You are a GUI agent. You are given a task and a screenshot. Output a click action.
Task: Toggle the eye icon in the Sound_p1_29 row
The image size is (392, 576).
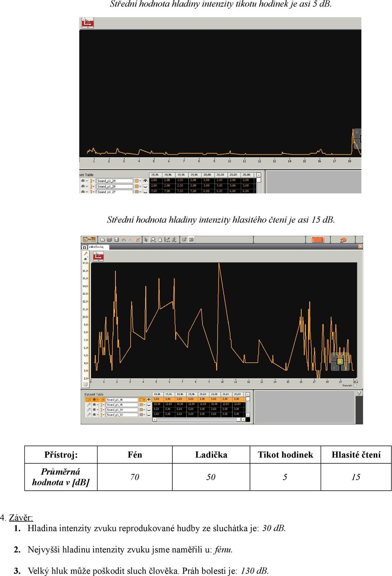(145, 181)
